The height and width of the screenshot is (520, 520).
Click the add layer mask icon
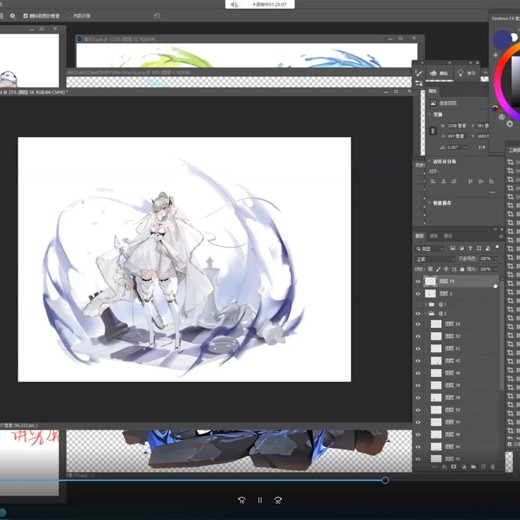[x=454, y=467]
